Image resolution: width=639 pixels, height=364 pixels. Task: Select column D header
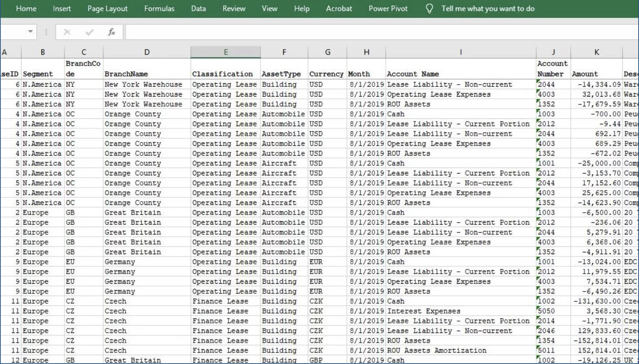pyautogui.click(x=147, y=52)
